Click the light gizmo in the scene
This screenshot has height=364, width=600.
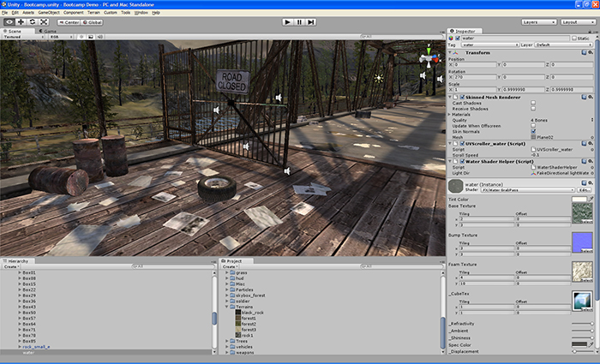(379, 78)
